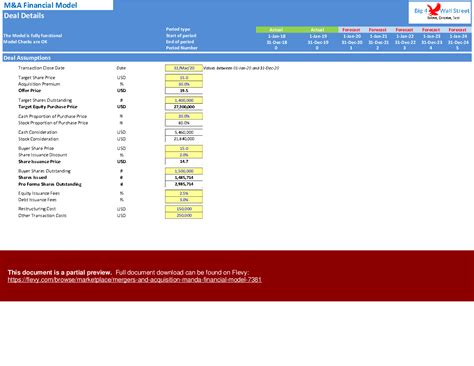The height and width of the screenshot is (366, 474).
Task: Click the Share Issuance Price value 14.7
Action: pos(184,162)
